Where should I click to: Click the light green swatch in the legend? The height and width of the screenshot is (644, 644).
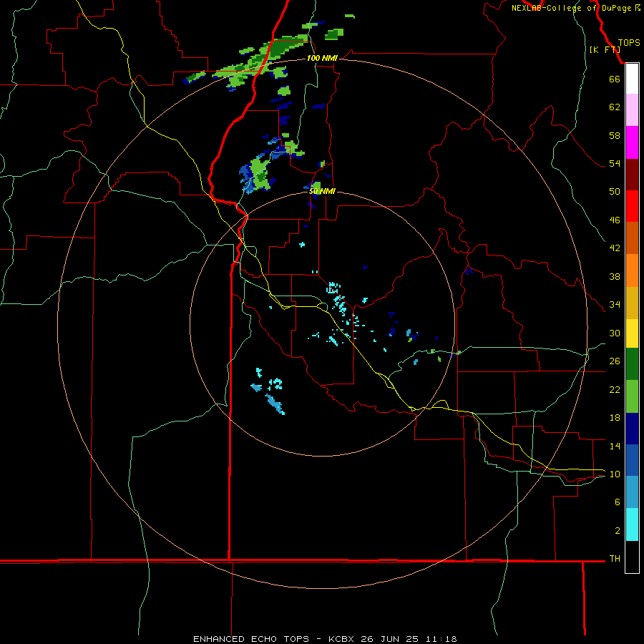tap(632, 396)
